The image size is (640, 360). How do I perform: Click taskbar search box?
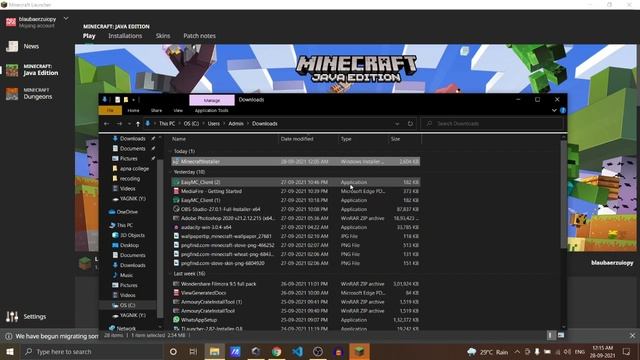[x=91, y=351]
